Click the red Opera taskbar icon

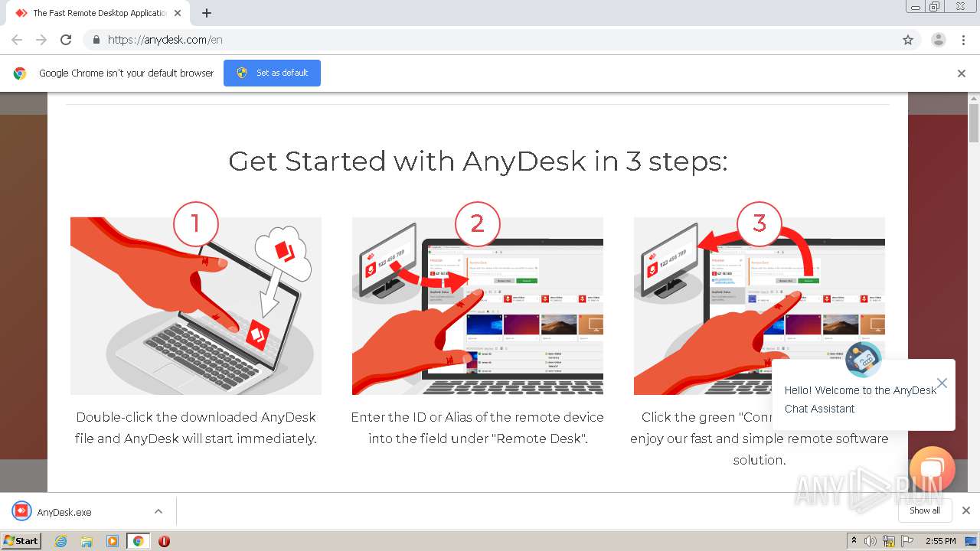click(164, 541)
